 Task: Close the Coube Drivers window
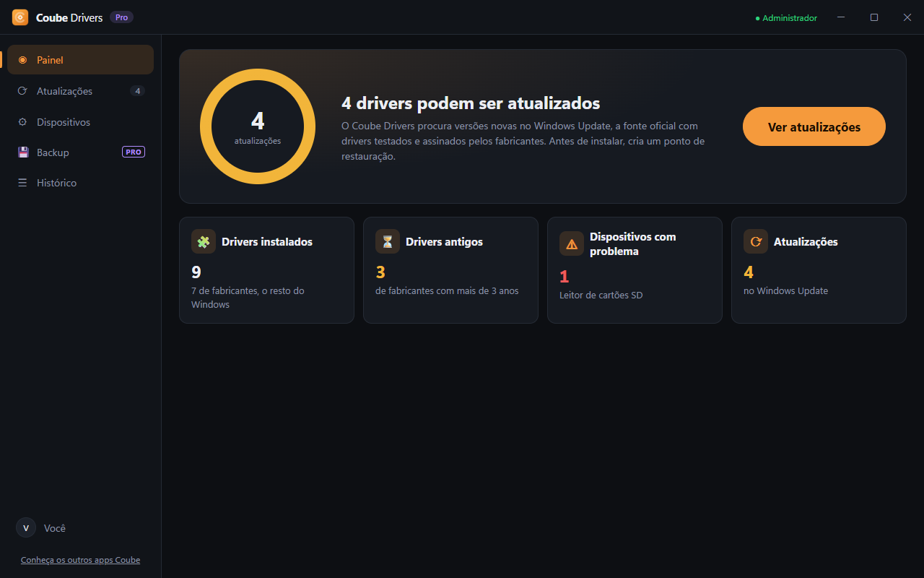pyautogui.click(x=907, y=17)
